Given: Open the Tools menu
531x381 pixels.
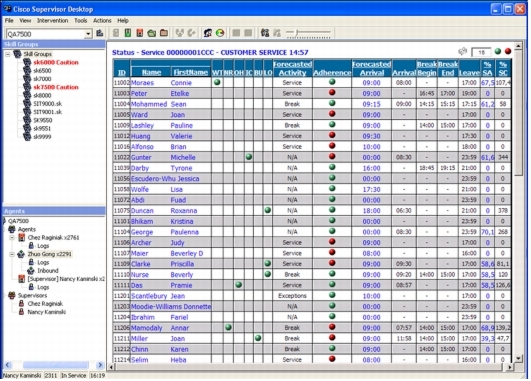Looking at the screenshot, I should 81,21.
